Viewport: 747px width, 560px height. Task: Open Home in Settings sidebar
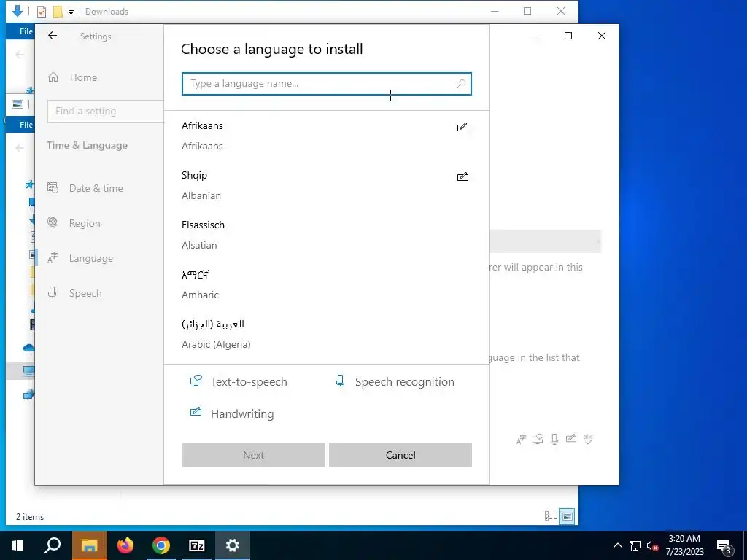point(83,77)
